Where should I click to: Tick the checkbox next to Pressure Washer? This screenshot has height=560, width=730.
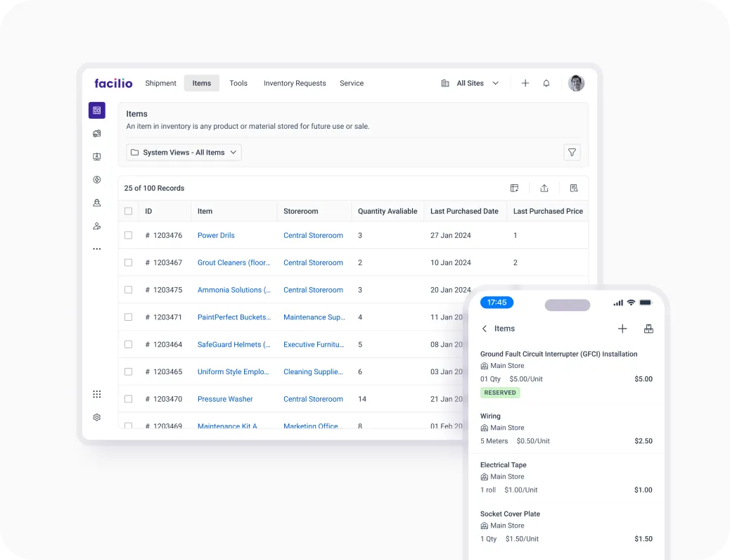pos(129,399)
